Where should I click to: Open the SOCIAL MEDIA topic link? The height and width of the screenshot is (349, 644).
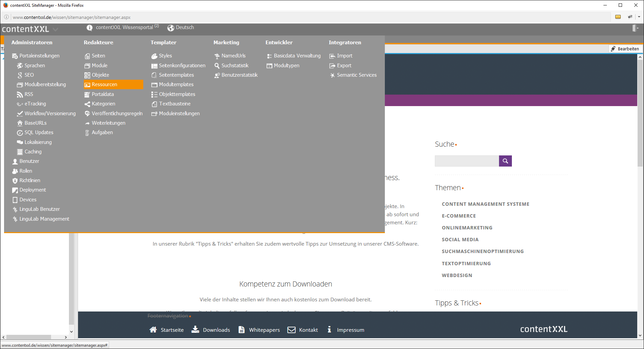pos(460,240)
